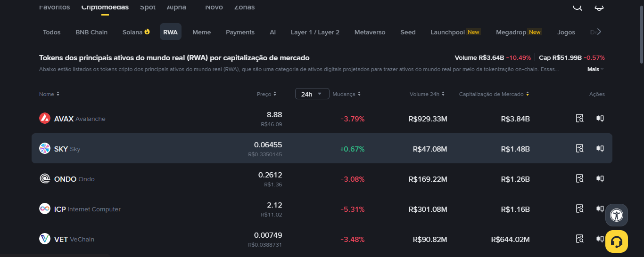
Task: Open SKY details icon in Ações column
Action: coord(580,149)
